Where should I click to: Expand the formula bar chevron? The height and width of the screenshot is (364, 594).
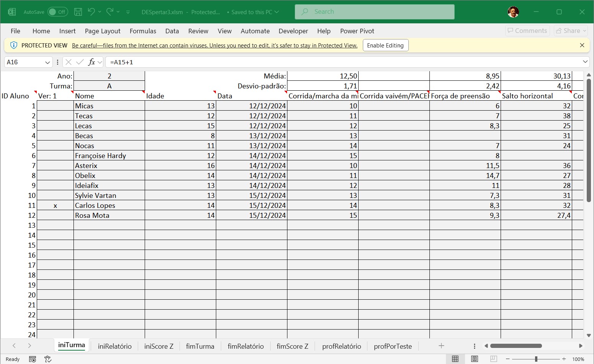click(585, 62)
